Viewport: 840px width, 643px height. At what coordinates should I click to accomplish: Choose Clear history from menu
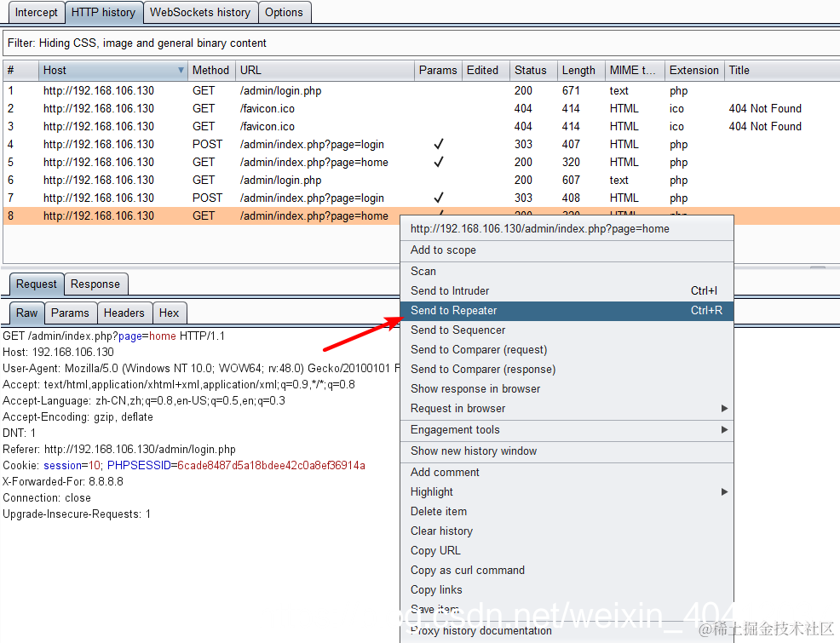point(567,531)
